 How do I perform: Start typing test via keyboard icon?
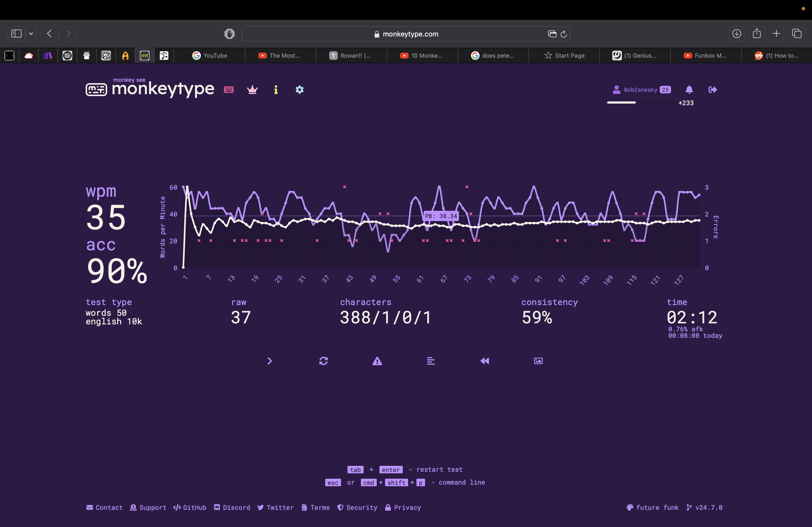pyautogui.click(x=229, y=90)
